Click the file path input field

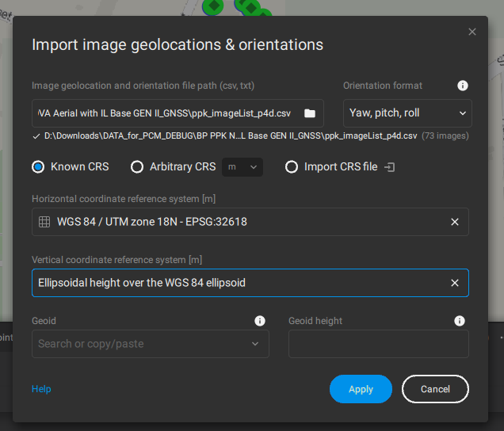(x=178, y=113)
